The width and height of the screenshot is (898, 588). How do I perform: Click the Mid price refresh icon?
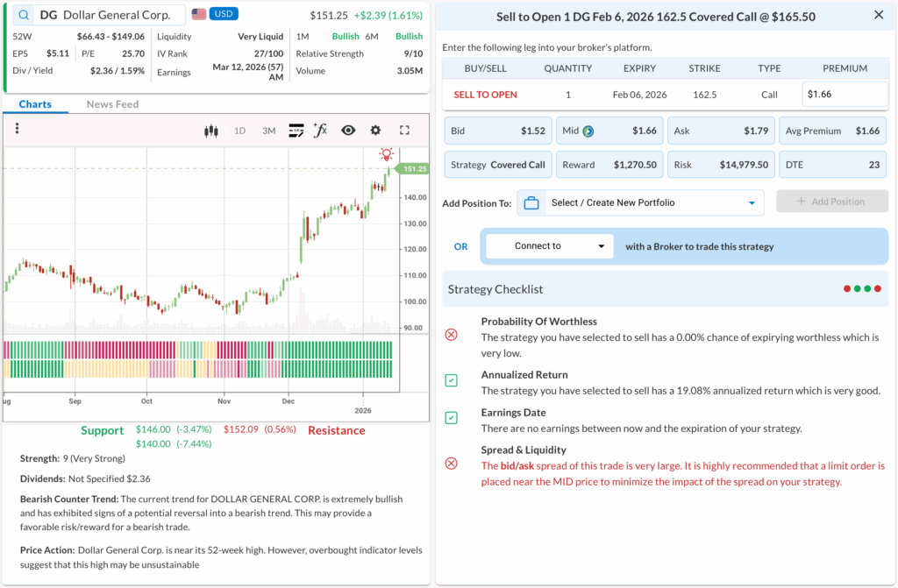click(x=588, y=131)
